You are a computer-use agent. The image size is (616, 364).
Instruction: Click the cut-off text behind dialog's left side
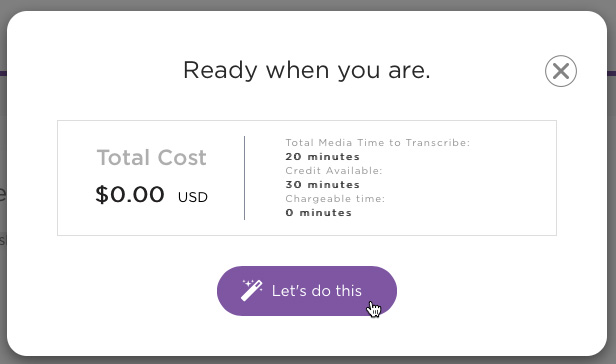3,194
